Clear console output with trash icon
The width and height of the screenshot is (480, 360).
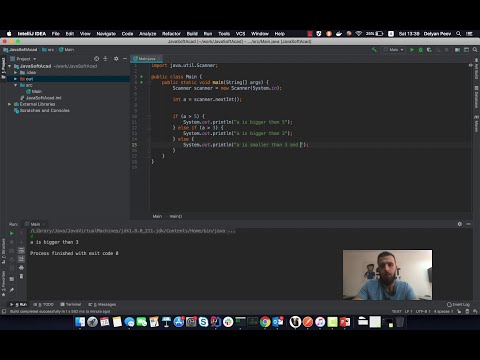pyautogui.click(x=21, y=276)
